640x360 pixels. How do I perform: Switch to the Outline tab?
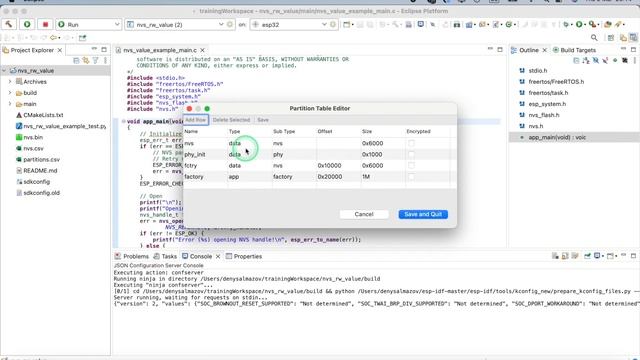(x=529, y=50)
